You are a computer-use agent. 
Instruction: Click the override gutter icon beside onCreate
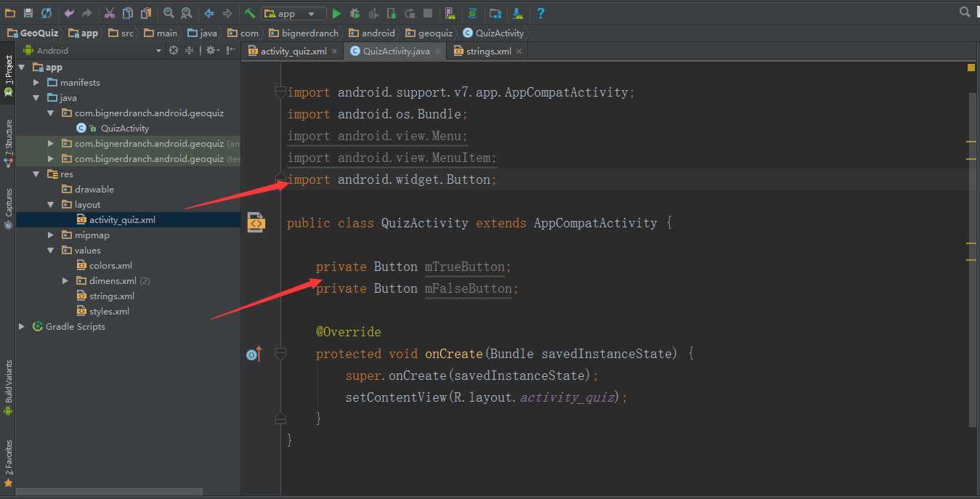point(254,354)
